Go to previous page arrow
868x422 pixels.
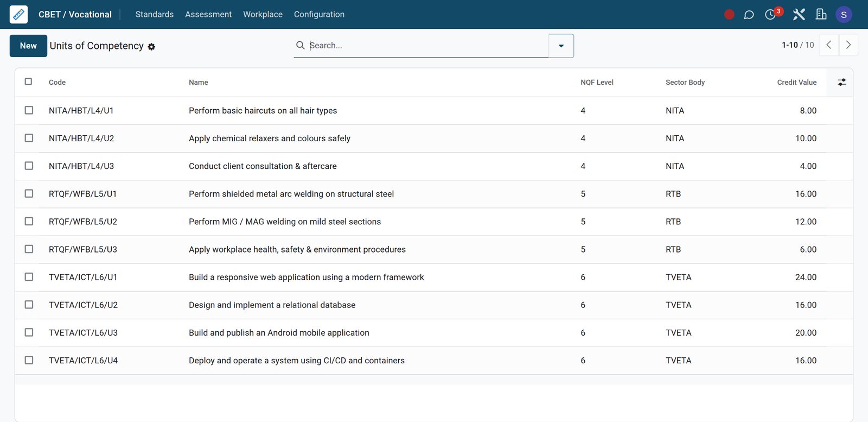828,45
